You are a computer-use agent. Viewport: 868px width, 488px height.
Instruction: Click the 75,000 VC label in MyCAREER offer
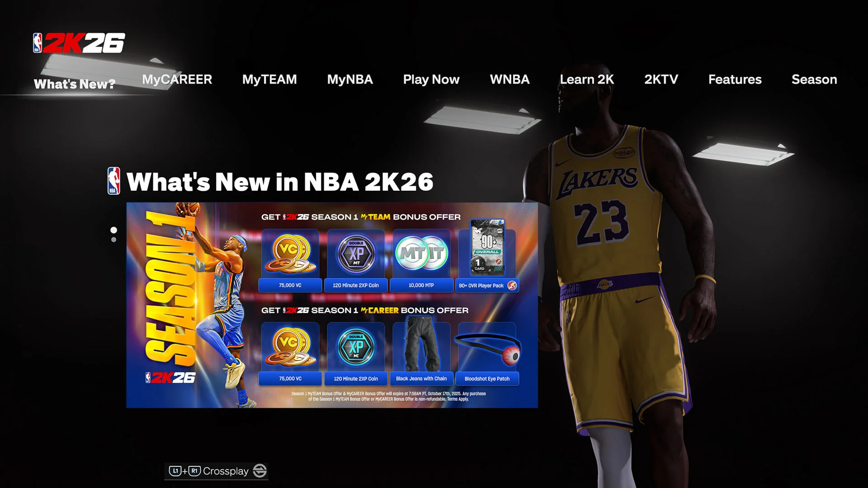point(290,379)
